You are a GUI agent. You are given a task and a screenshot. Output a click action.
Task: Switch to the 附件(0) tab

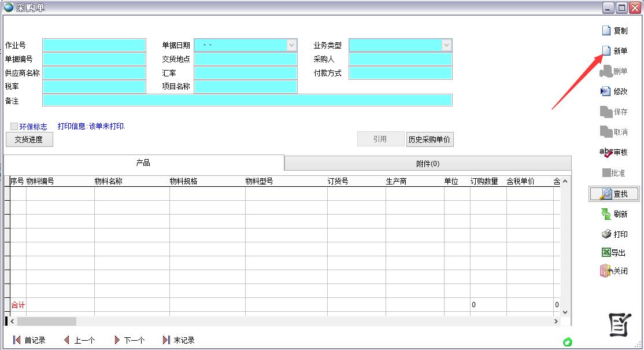pos(427,163)
